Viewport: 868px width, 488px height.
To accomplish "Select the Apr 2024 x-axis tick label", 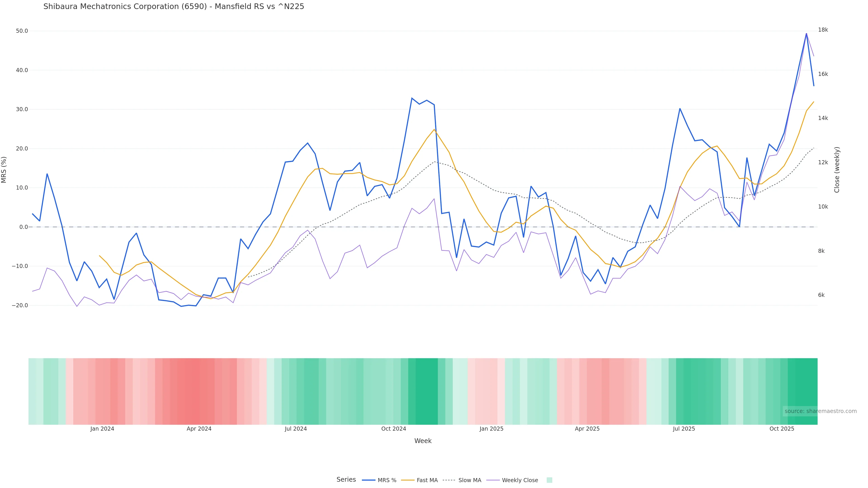I will coord(199,429).
